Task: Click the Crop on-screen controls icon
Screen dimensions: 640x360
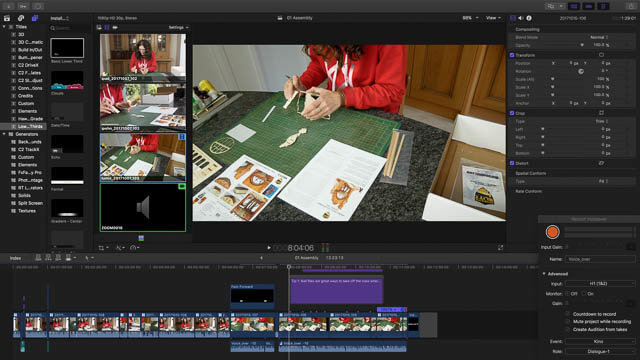Action: pyautogui.click(x=601, y=113)
